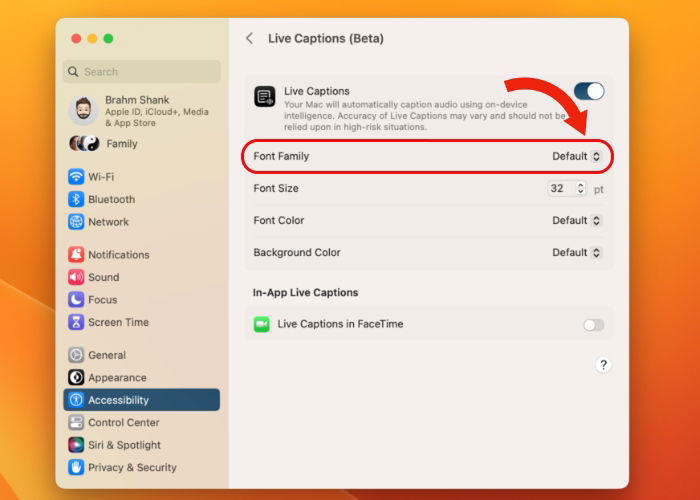Open Brahm Shank Apple ID settings
The width and height of the screenshot is (700, 500).
point(142,111)
